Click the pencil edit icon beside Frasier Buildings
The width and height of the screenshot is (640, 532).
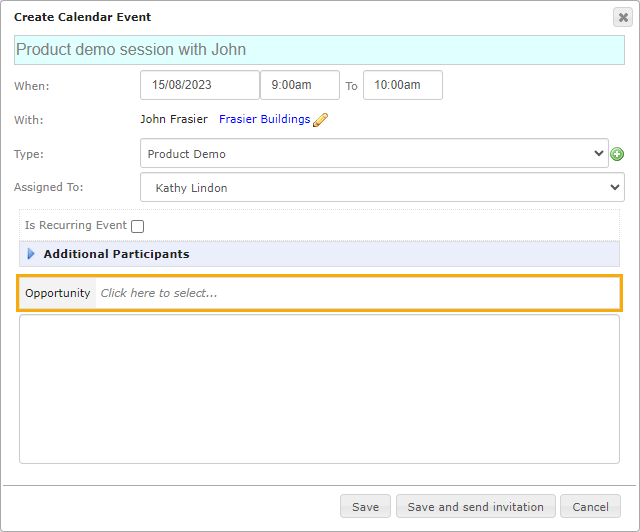click(x=320, y=120)
